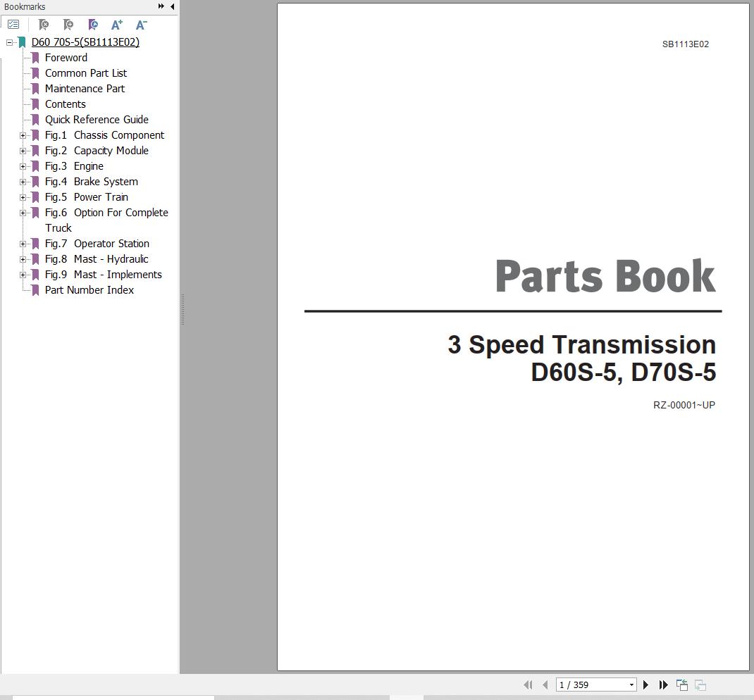Open the bookmarks options list icon

tap(13, 24)
